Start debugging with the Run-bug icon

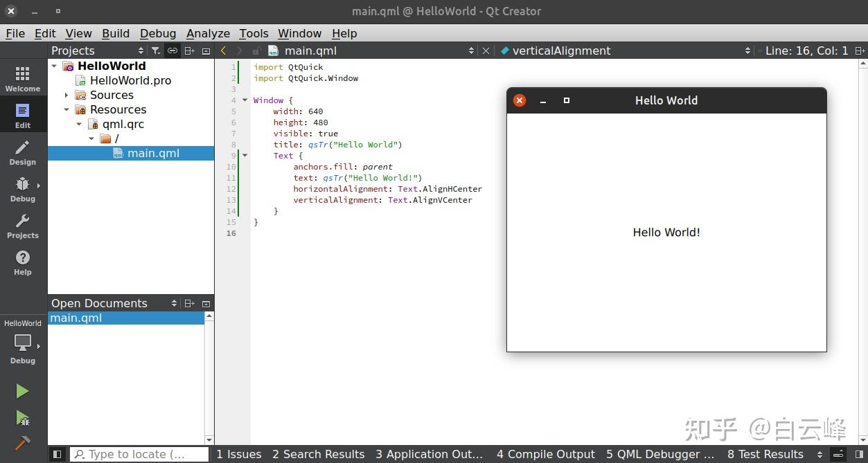(x=22, y=417)
